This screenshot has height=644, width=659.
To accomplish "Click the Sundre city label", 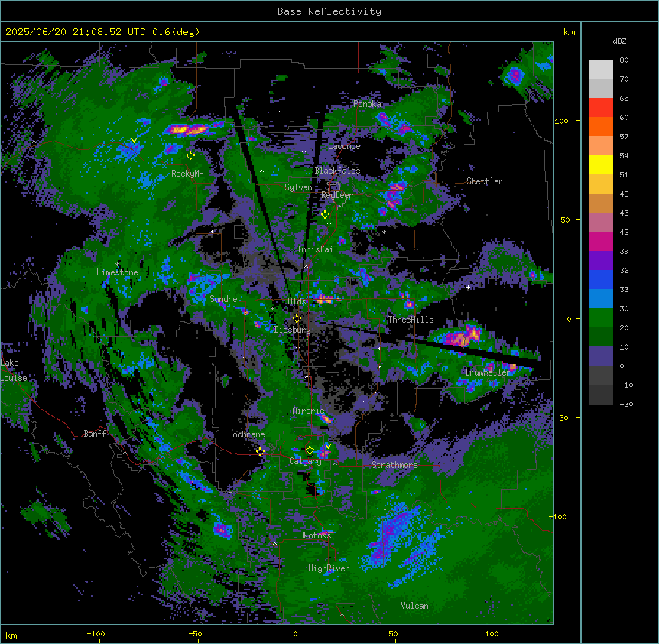I will coord(223,299).
